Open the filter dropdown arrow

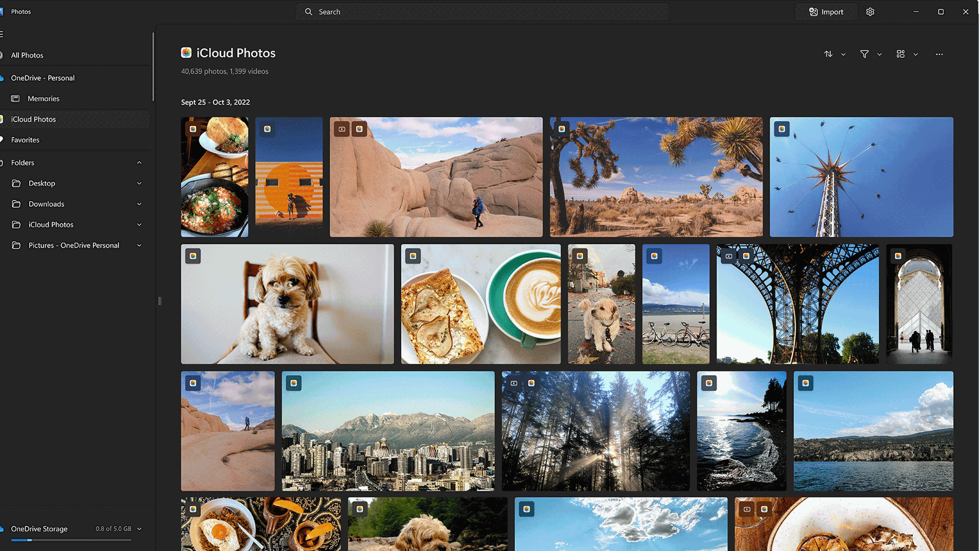click(879, 54)
